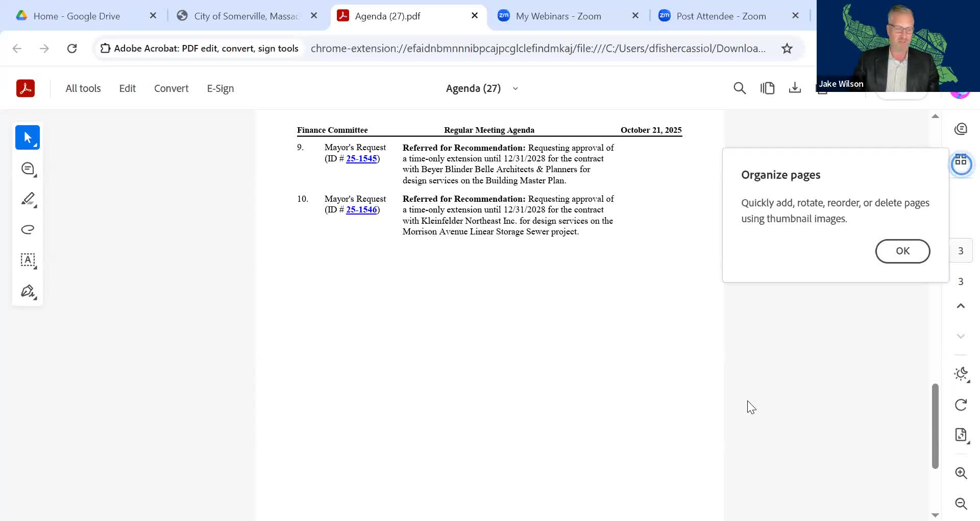Click the scrollbar down arrow
The height and width of the screenshot is (521, 980).
[935, 515]
